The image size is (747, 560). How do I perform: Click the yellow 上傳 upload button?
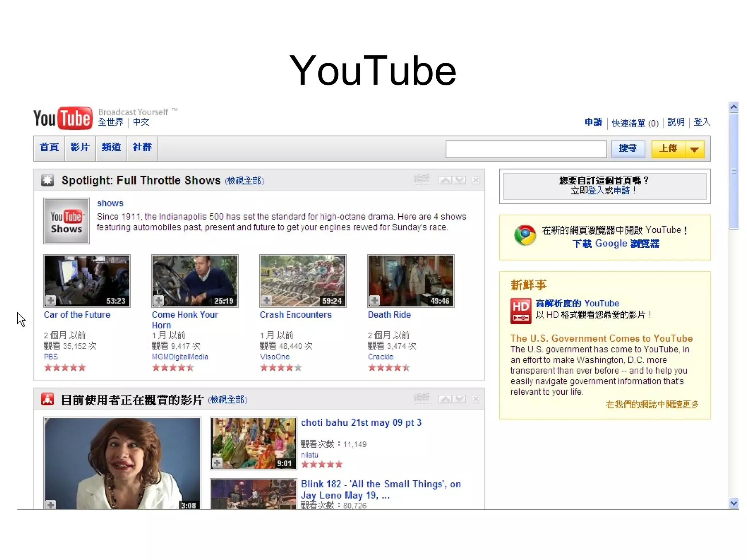[x=668, y=149]
